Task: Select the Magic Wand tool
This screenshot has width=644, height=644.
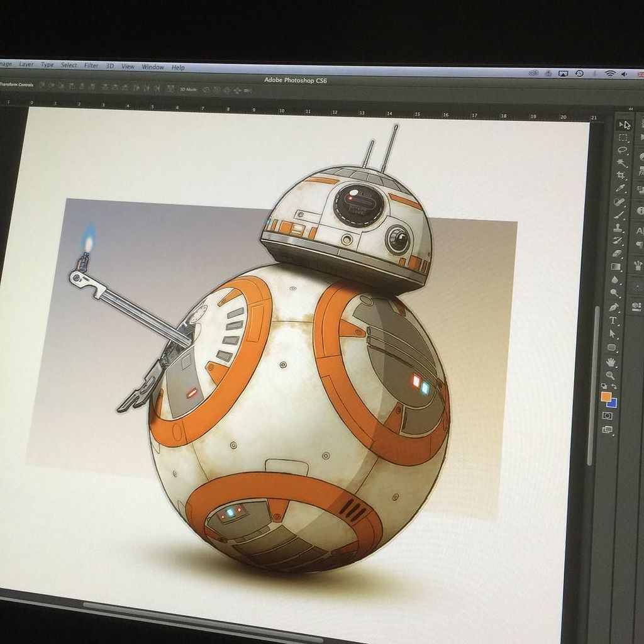Action: tap(622, 163)
